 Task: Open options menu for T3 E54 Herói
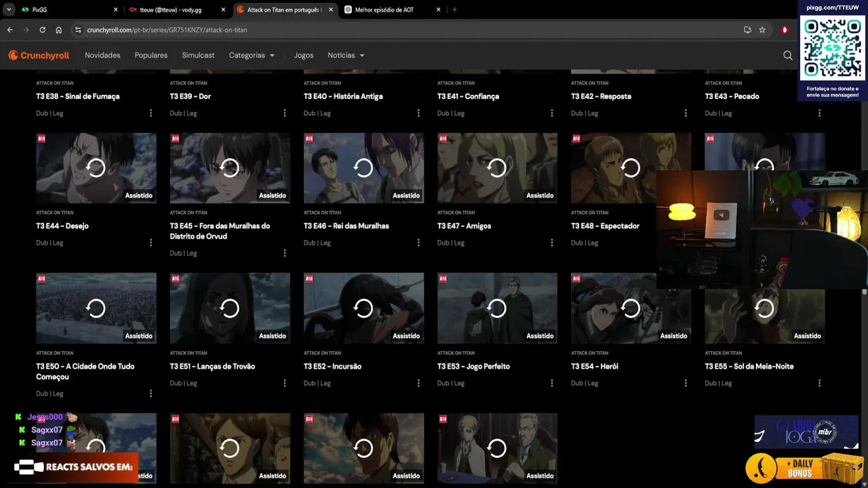pyautogui.click(x=686, y=383)
